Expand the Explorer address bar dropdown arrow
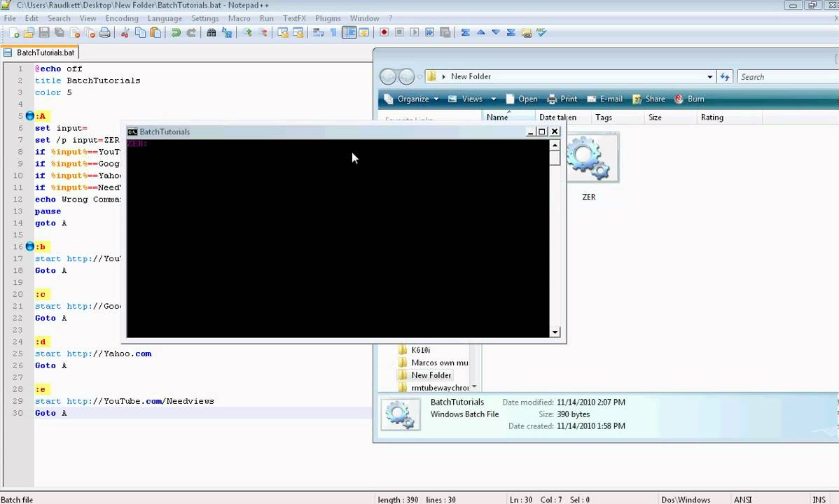Viewport: 839px width, 504px height. (x=710, y=77)
